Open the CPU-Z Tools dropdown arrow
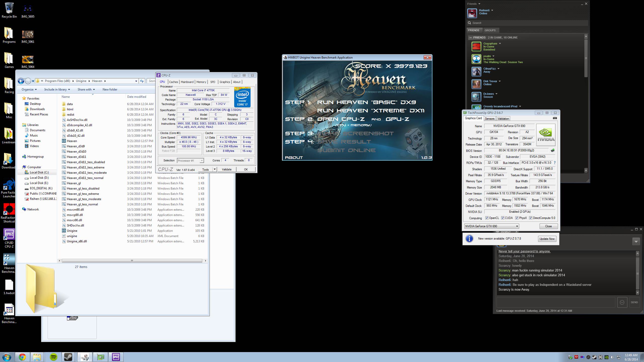The height and width of the screenshot is (362, 644). click(x=215, y=169)
